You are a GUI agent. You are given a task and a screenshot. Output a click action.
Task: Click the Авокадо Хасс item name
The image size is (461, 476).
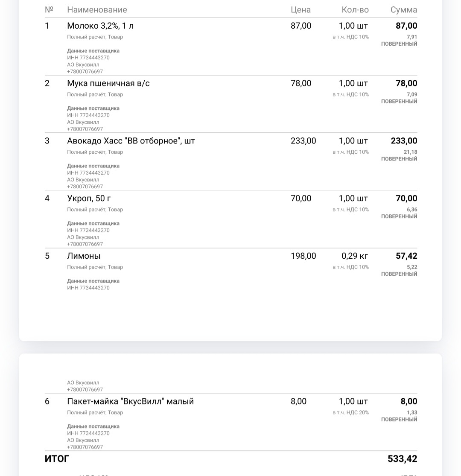[131, 141]
